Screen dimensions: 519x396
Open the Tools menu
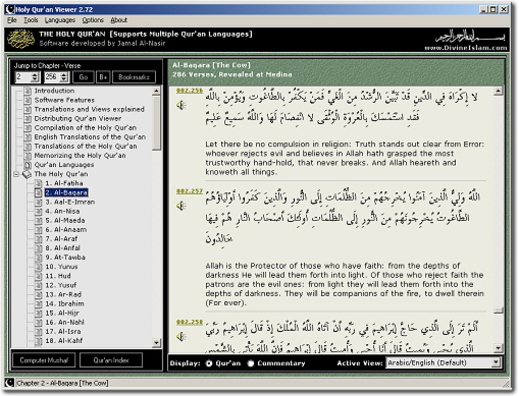pyautogui.click(x=31, y=20)
